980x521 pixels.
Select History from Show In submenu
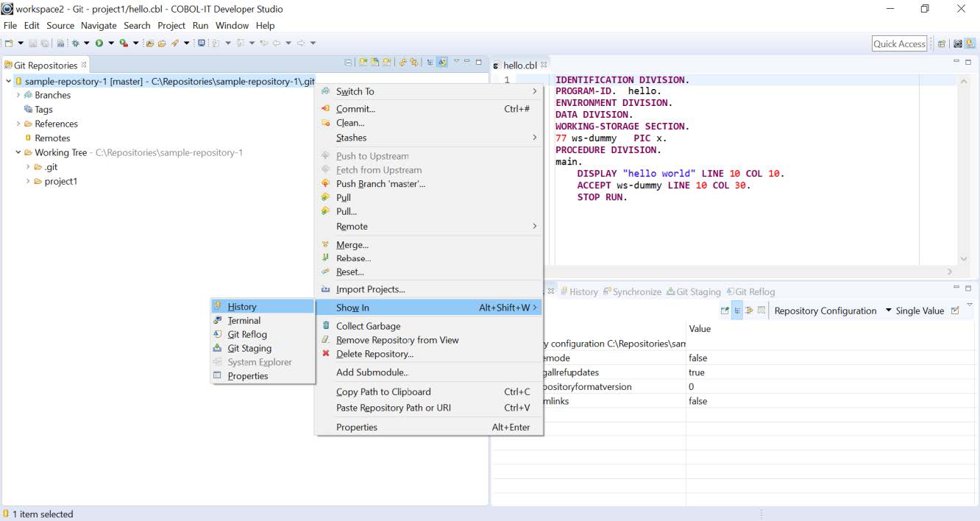point(242,307)
